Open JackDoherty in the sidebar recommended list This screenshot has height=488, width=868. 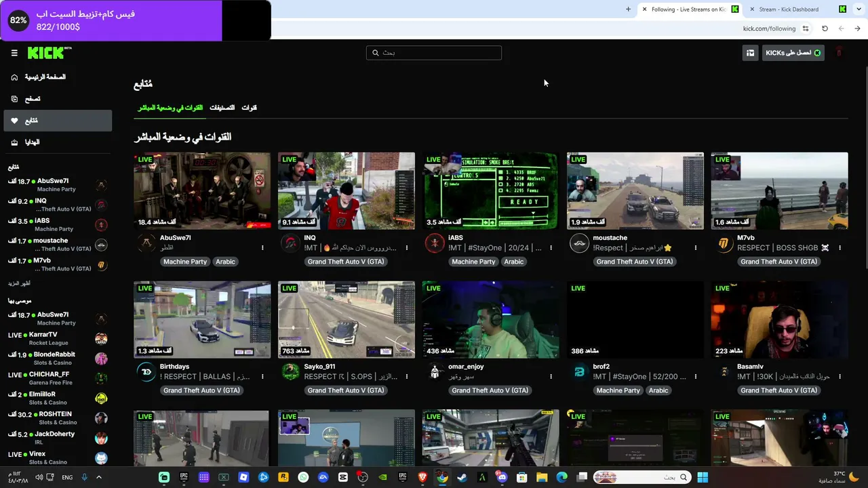pyautogui.click(x=58, y=438)
